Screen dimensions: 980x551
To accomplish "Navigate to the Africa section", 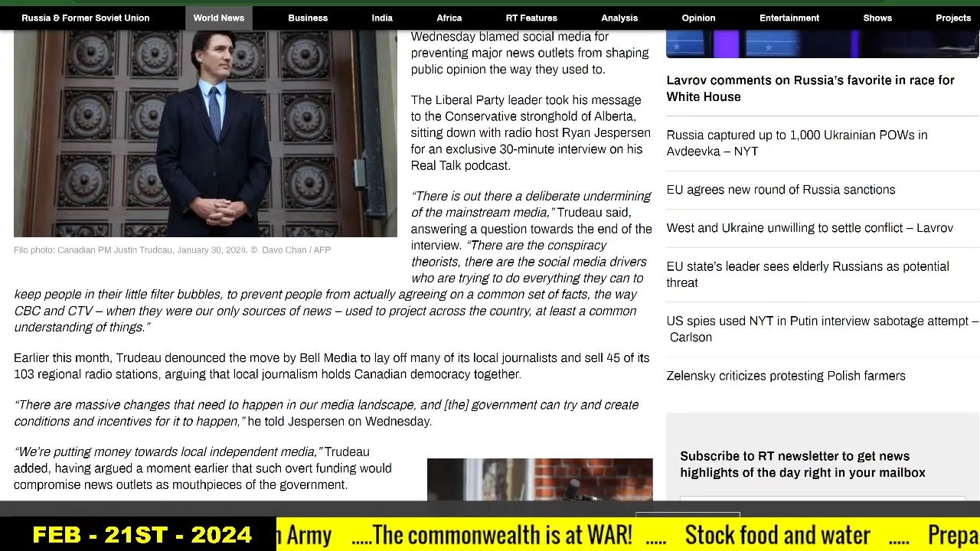I will (x=449, y=18).
